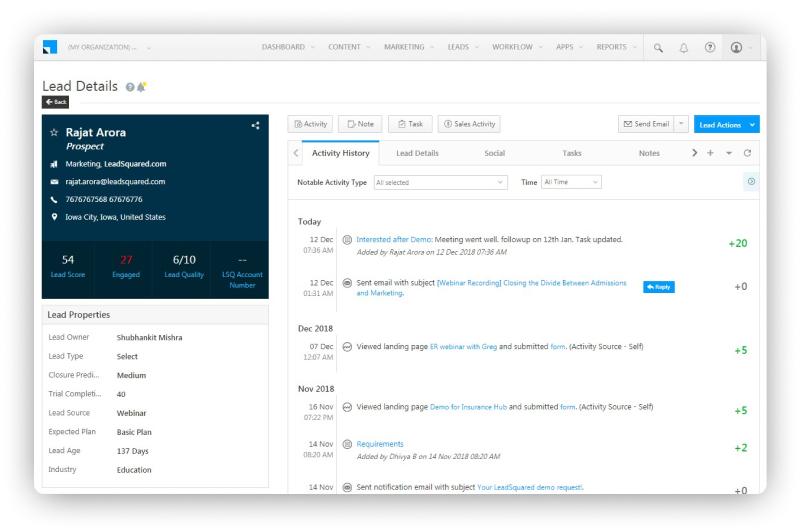Image resolution: width=800 pixels, height=528 pixels.
Task: Open the Requirements link
Action: [x=380, y=444]
